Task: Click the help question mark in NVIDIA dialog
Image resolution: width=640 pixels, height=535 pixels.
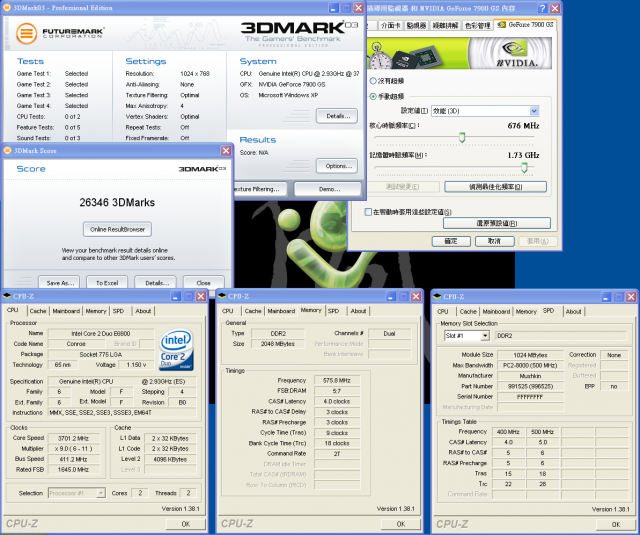Action: click(542, 8)
